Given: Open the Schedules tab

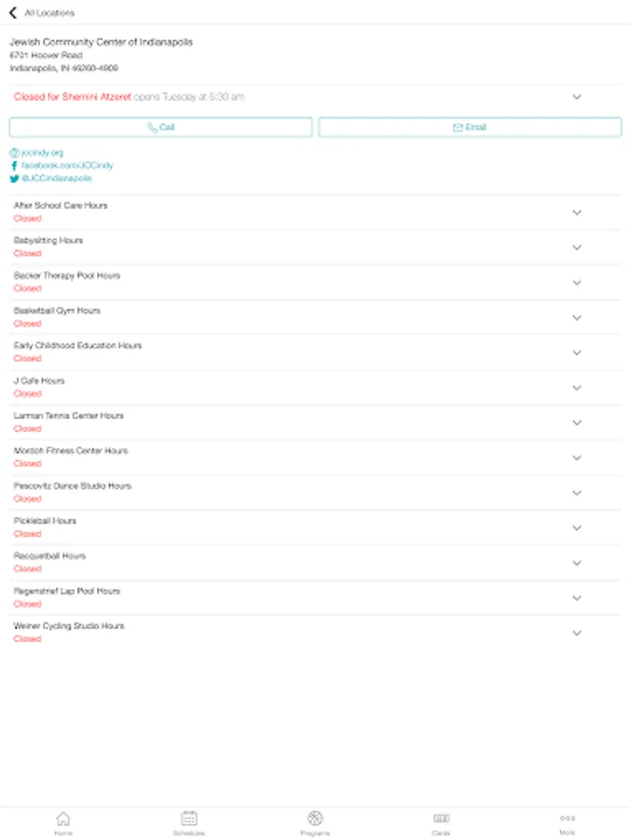Looking at the screenshot, I should coord(189,823).
